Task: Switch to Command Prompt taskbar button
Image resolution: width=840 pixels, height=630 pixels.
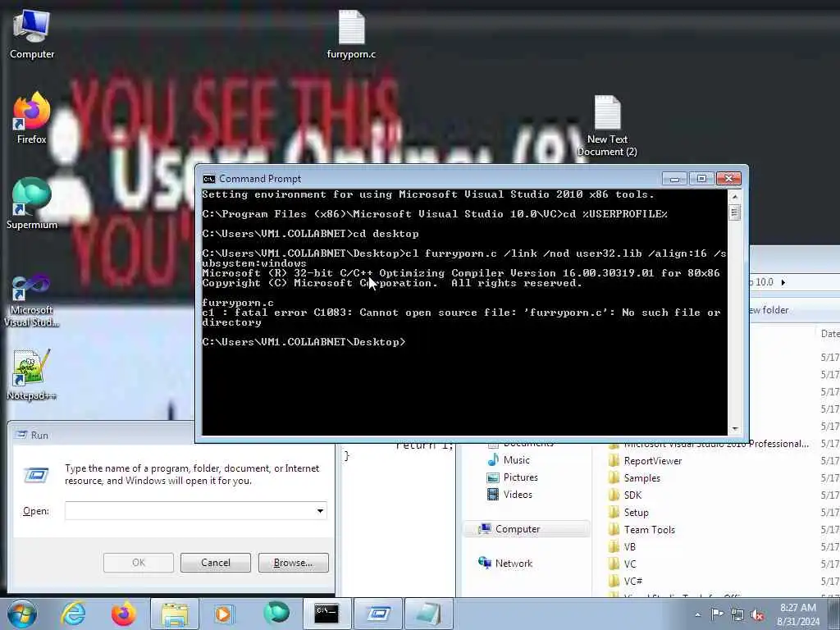Action: click(326, 614)
